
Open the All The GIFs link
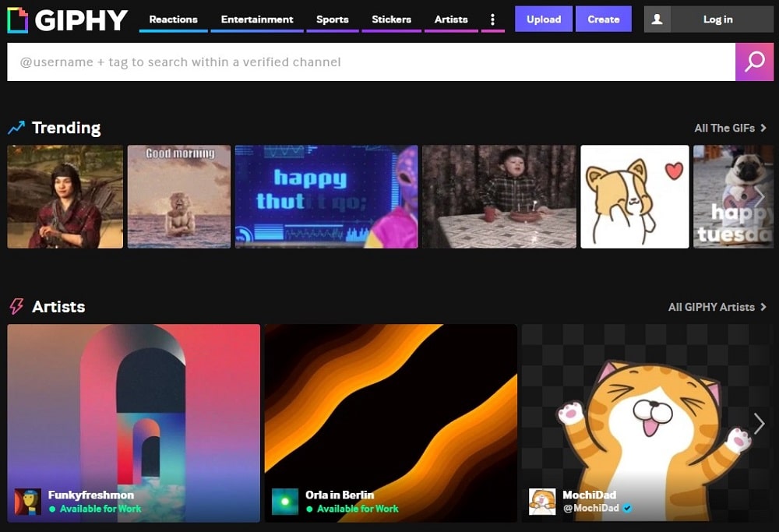click(731, 129)
